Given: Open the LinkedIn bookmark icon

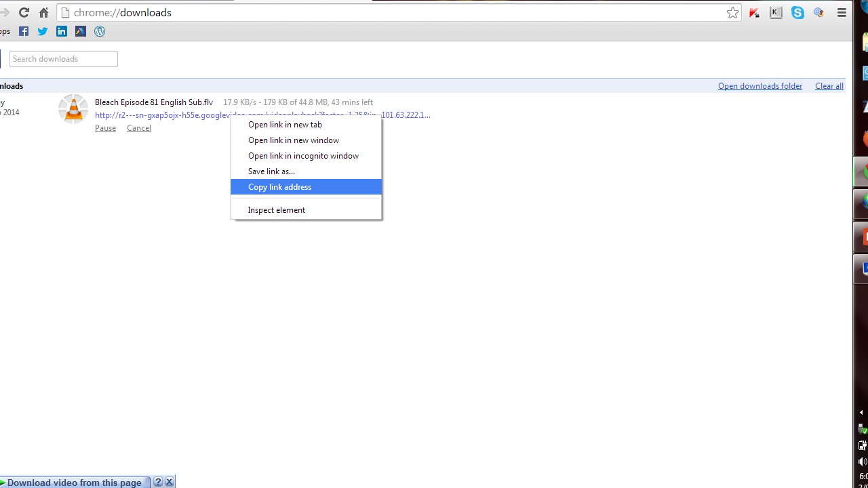Looking at the screenshot, I should coord(62,31).
